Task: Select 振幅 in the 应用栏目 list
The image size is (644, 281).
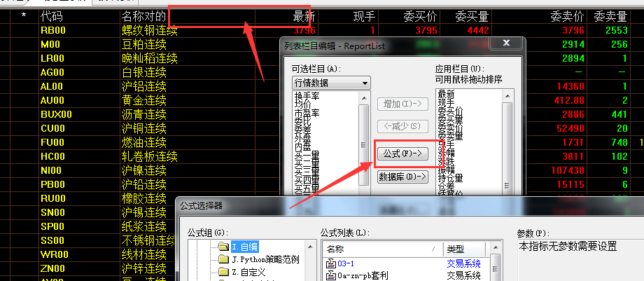Action: [x=447, y=169]
